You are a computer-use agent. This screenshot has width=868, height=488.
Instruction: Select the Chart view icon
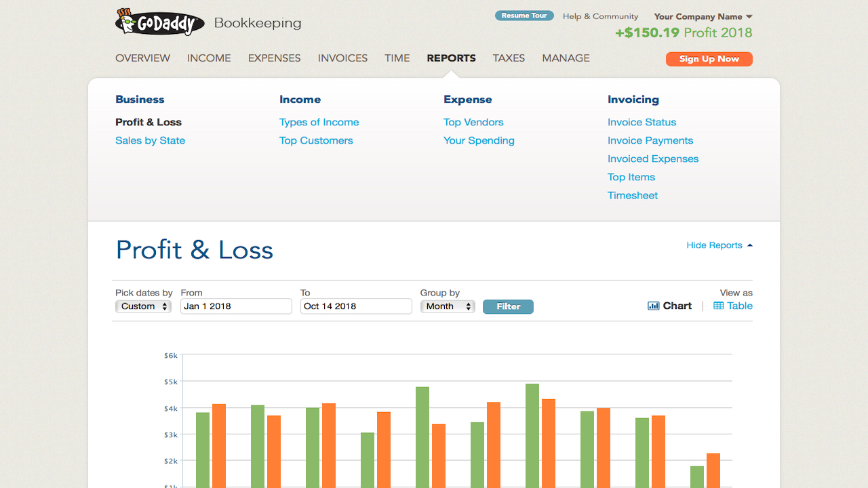[654, 306]
